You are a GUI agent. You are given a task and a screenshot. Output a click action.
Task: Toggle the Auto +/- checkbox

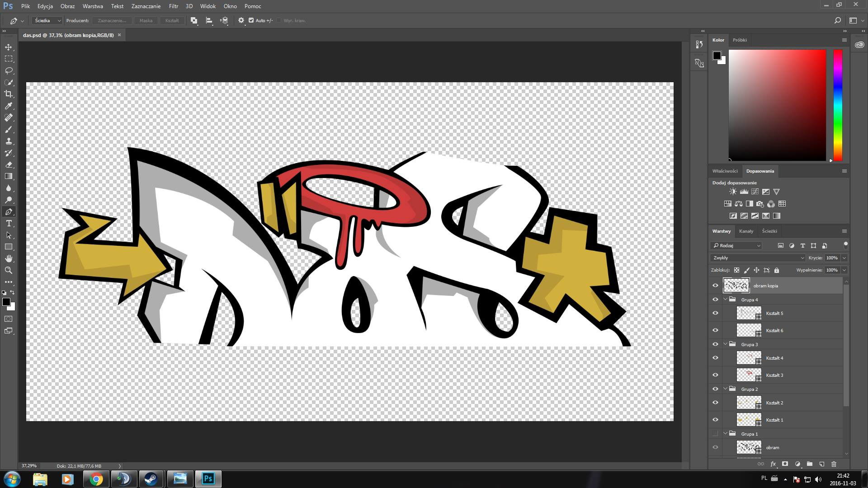[251, 20]
